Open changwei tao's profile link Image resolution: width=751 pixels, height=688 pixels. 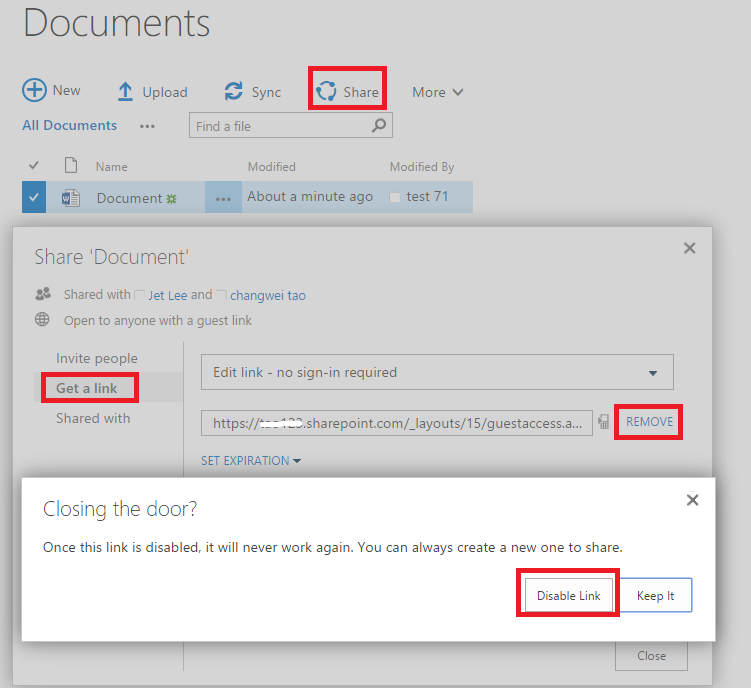coord(268,295)
